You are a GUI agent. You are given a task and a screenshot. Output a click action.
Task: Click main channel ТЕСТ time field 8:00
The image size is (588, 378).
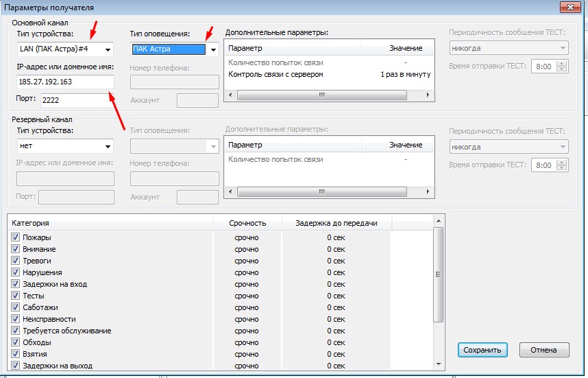(544, 67)
